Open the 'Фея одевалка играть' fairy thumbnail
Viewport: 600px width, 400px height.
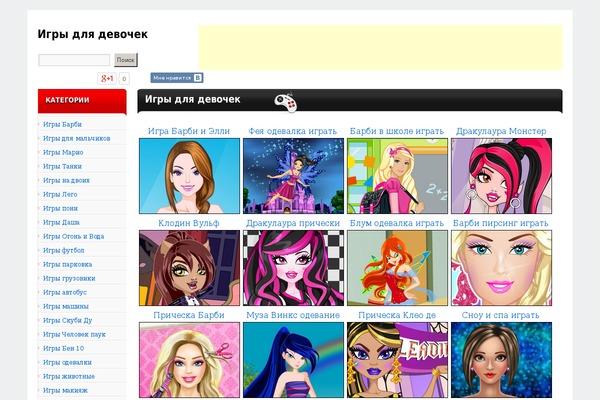(x=293, y=176)
